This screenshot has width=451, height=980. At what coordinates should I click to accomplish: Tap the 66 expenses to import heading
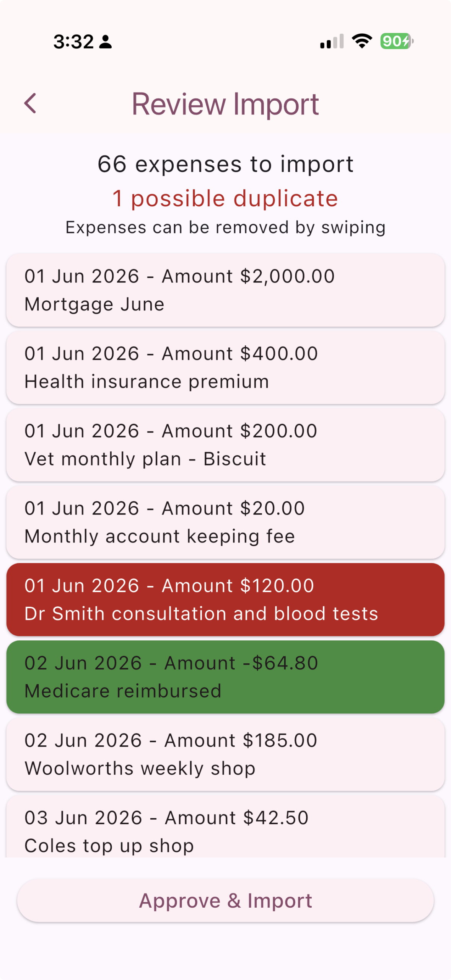225,164
